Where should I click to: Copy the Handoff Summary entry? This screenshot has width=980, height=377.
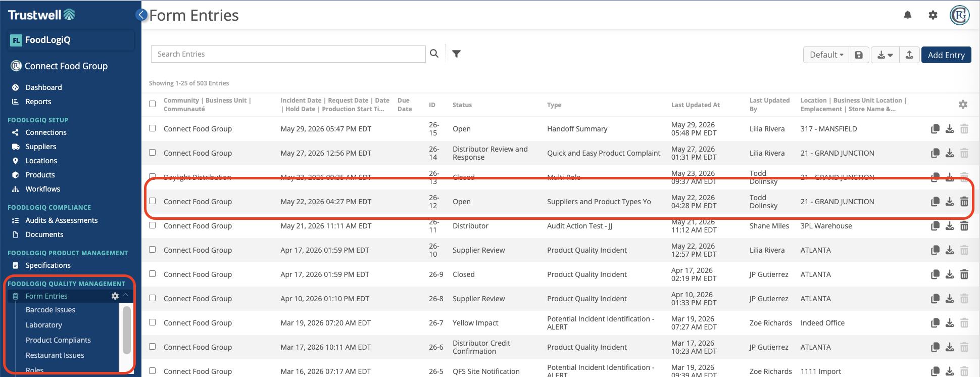coord(935,129)
